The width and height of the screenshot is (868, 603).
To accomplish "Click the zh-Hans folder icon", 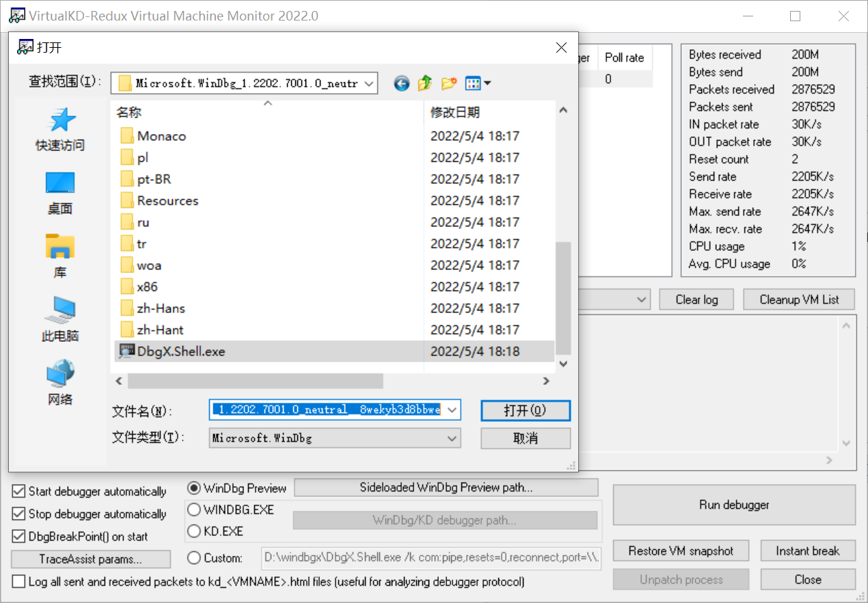I will pos(126,308).
